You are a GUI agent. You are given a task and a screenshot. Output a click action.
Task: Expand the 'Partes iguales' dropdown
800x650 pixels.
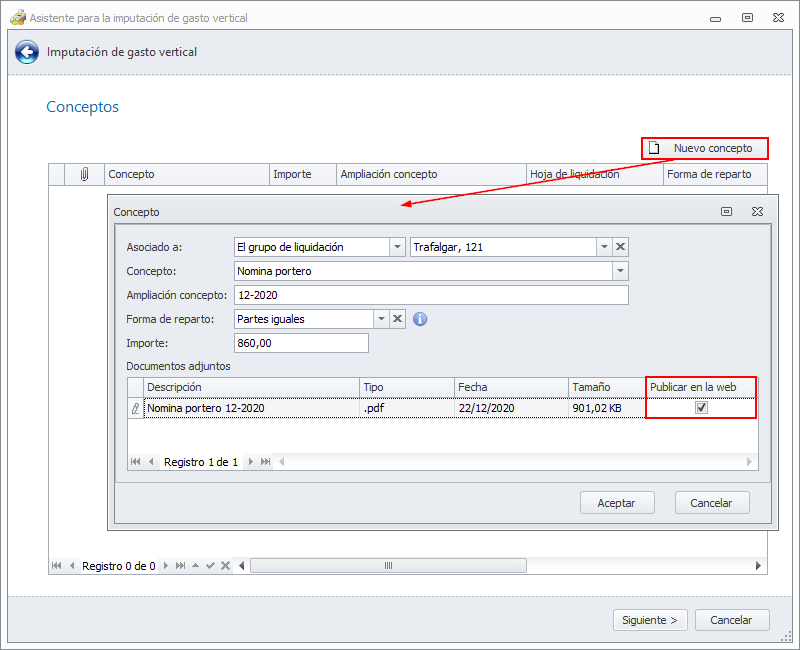pos(381,319)
